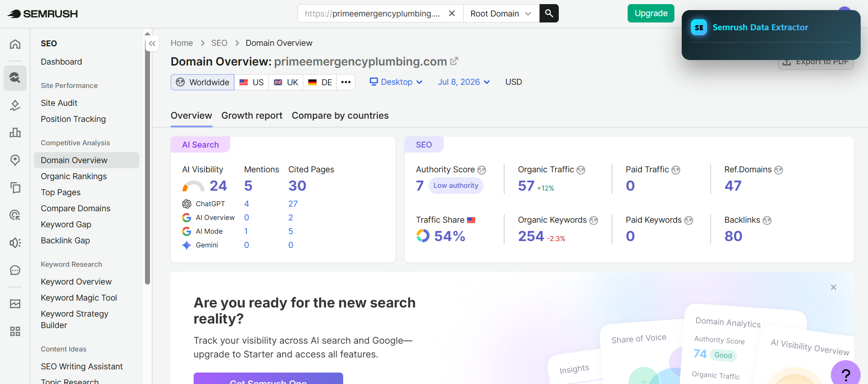Open the bar chart toolkit icon in left rail
Screen dimensions: 868x384
tap(15, 132)
